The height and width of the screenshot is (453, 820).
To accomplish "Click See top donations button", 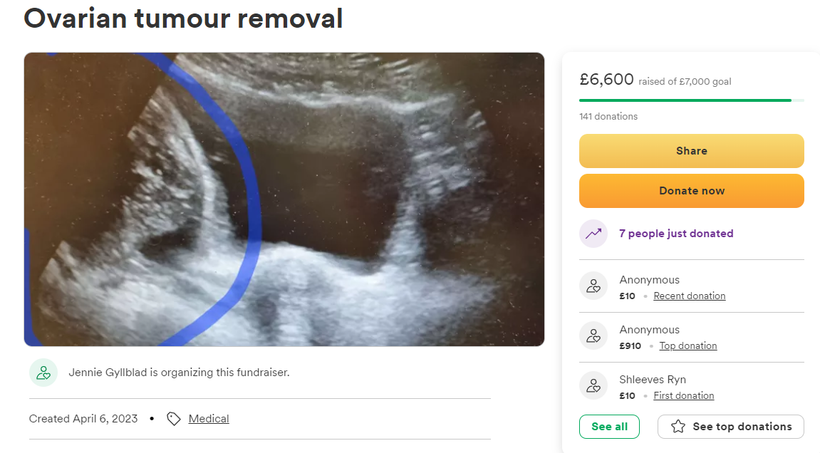I will tap(731, 426).
